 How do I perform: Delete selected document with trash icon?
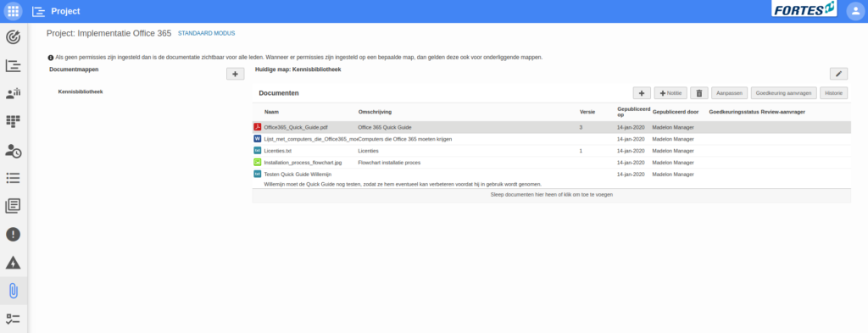[x=698, y=93]
